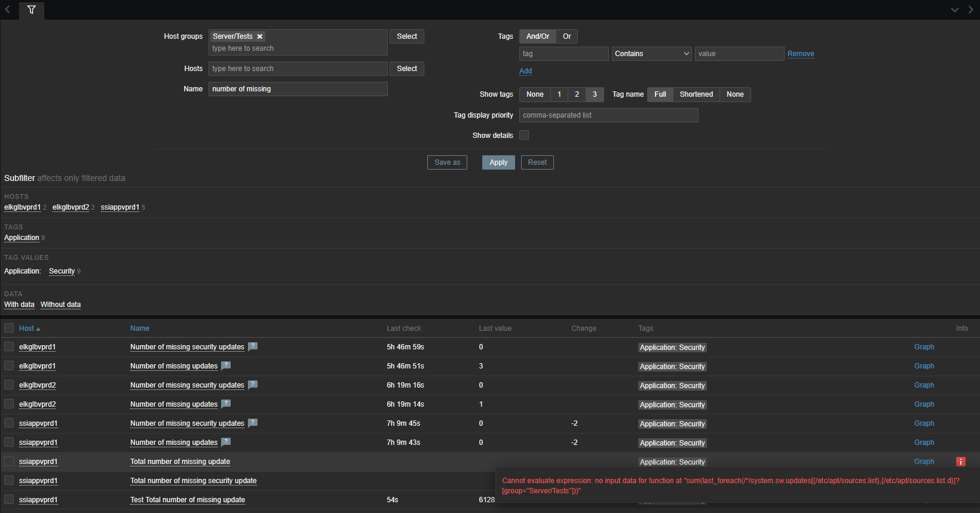
Task: Open help icon for ssiappvprd1 missing updates
Action: [x=226, y=442]
